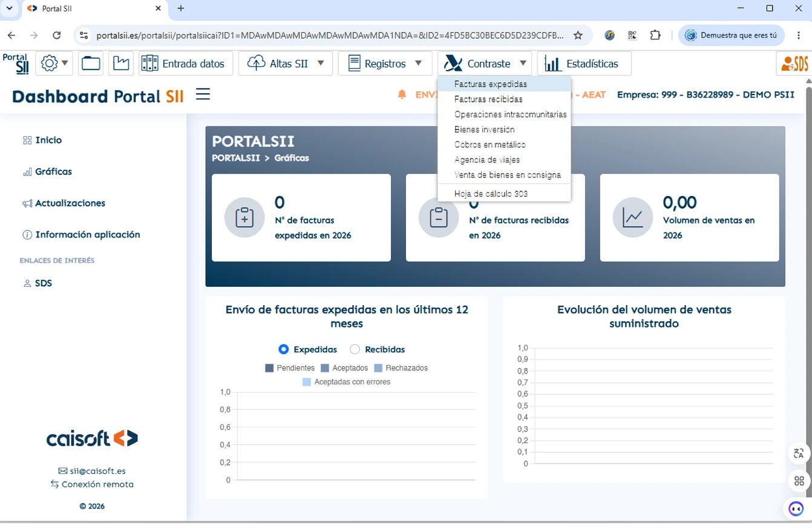Viewport: 812px width, 529px height.
Task: Reload the browser page
Action: [x=57, y=35]
